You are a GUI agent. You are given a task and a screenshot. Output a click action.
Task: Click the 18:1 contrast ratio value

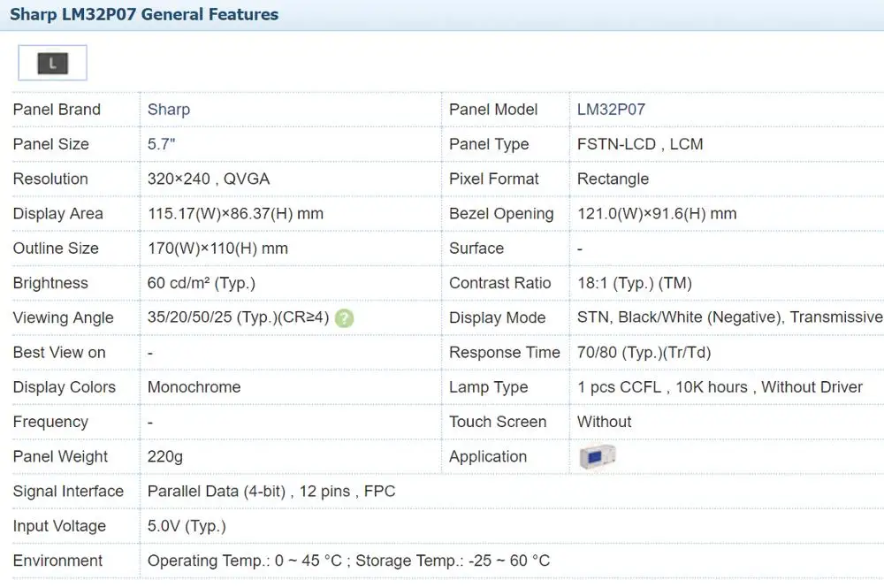pyautogui.click(x=635, y=283)
